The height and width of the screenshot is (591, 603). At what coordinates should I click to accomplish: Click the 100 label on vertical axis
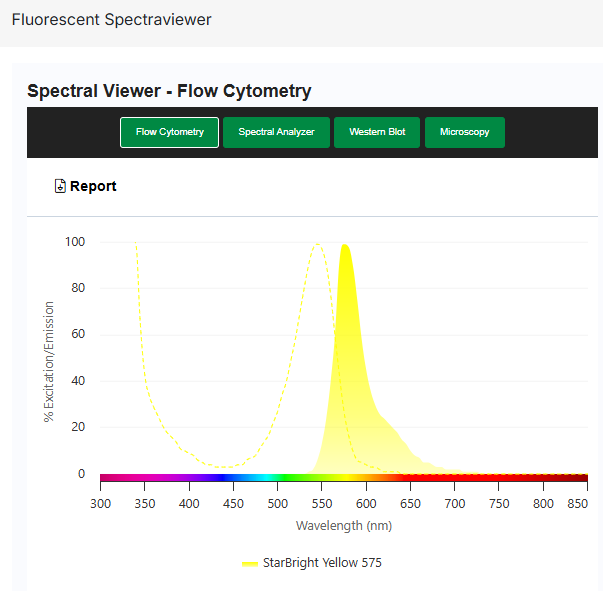click(x=74, y=242)
